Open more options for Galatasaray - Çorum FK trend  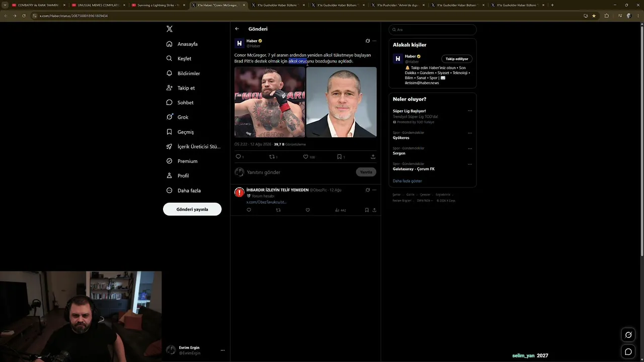pyautogui.click(x=470, y=164)
